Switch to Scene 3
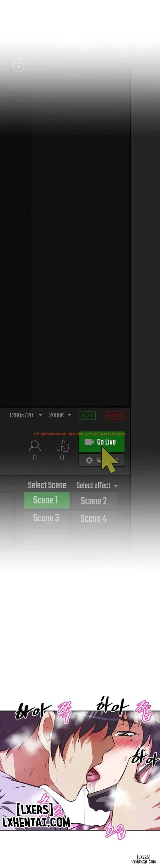Image resolution: width=160 pixels, height=868 pixels. click(46, 518)
